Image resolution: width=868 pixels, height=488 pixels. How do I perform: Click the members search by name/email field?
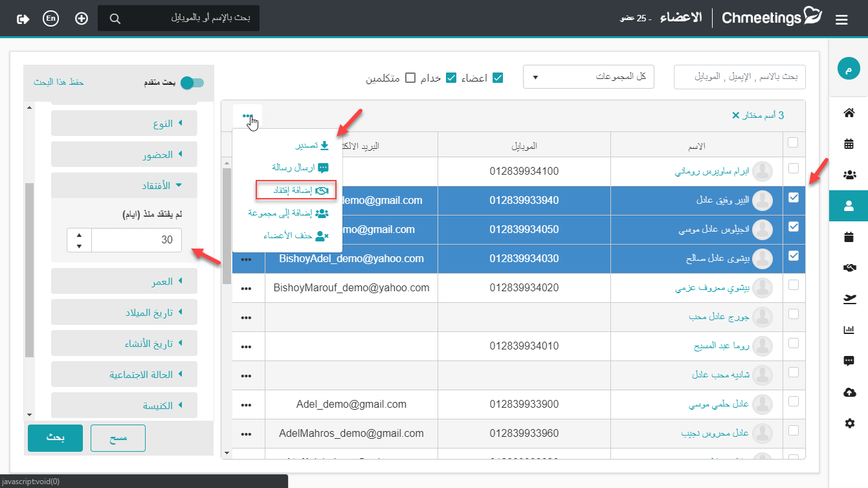740,77
